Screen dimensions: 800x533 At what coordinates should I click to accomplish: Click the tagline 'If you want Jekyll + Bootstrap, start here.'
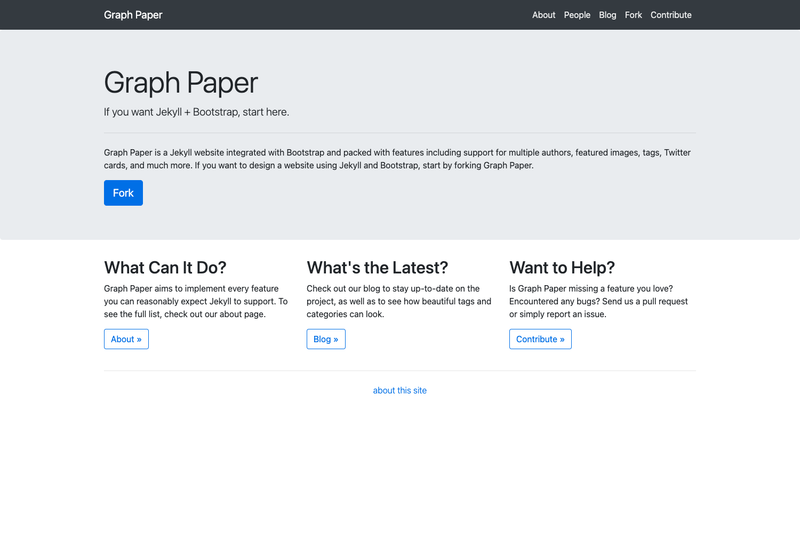[196, 112]
